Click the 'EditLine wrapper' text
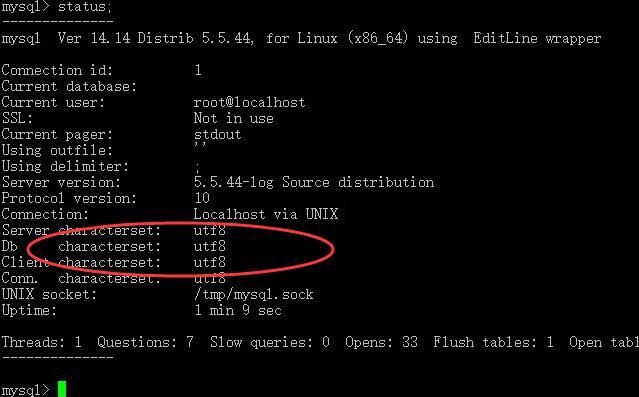The height and width of the screenshot is (397, 639). click(x=537, y=38)
